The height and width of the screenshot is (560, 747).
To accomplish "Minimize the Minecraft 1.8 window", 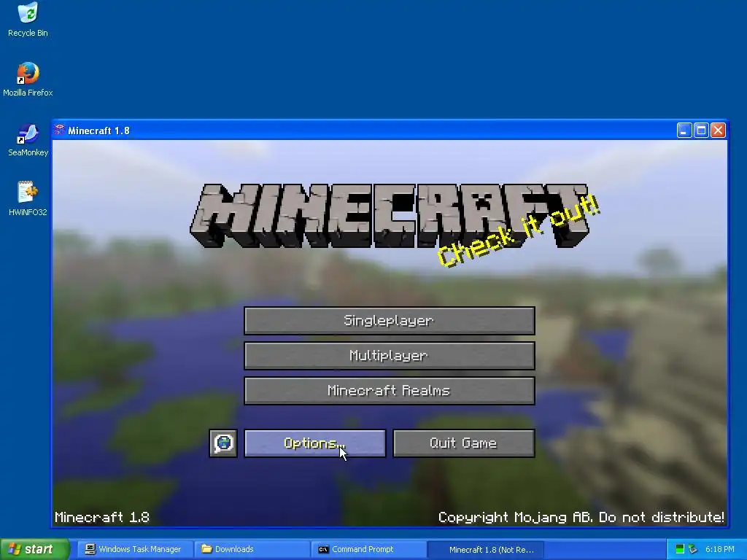I will pyautogui.click(x=684, y=130).
